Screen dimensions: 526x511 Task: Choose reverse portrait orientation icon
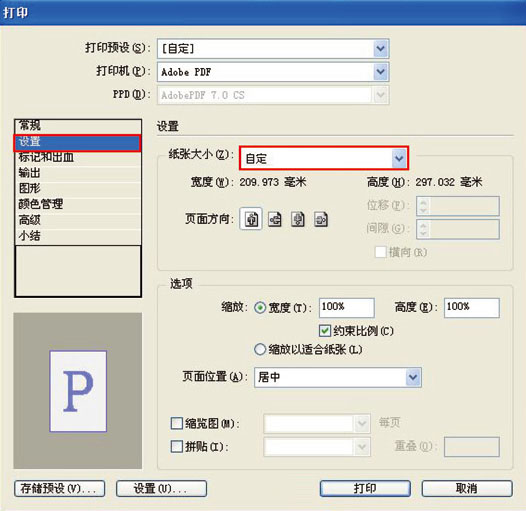298,219
